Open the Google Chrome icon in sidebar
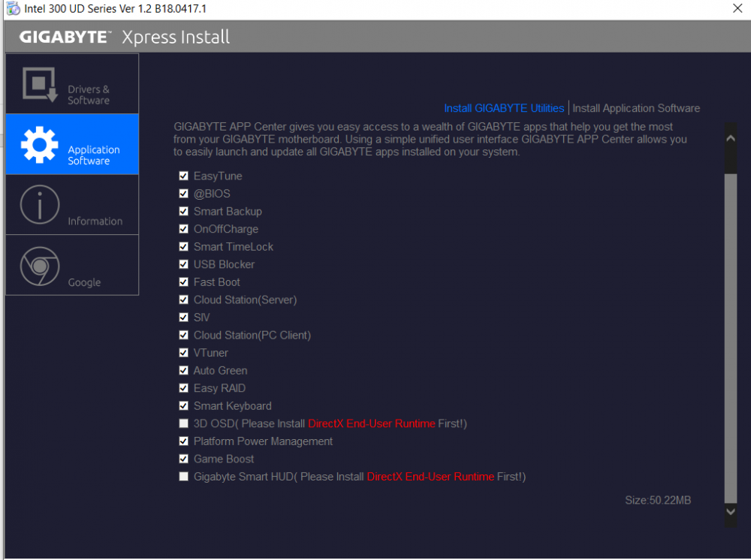This screenshot has width=751, height=560. click(40, 266)
